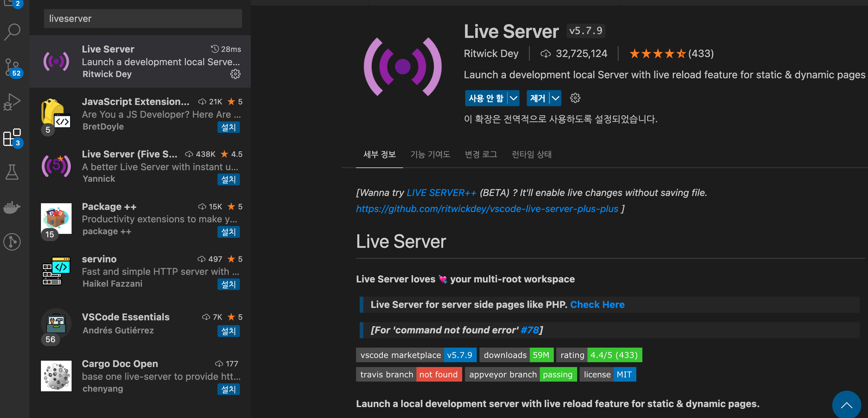Screen dimensions: 868x418
Task: Expand the 사용 안 함 dropdown arrow
Action: (x=513, y=98)
